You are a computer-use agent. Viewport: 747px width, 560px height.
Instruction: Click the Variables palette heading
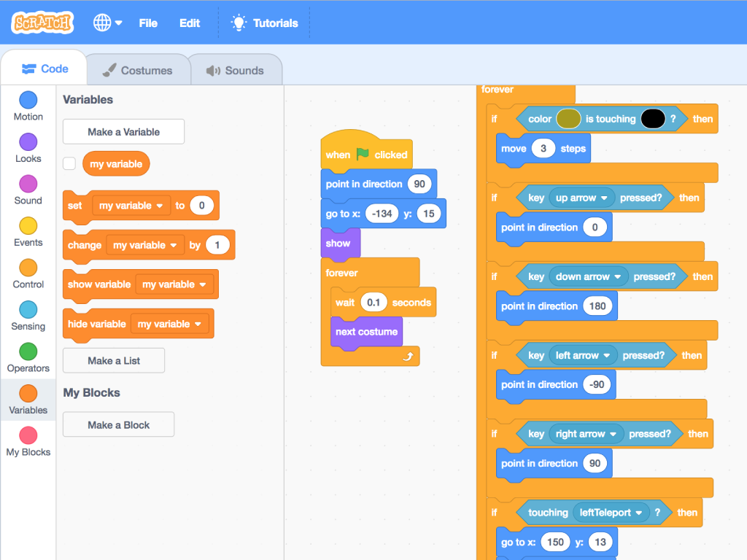[88, 99]
